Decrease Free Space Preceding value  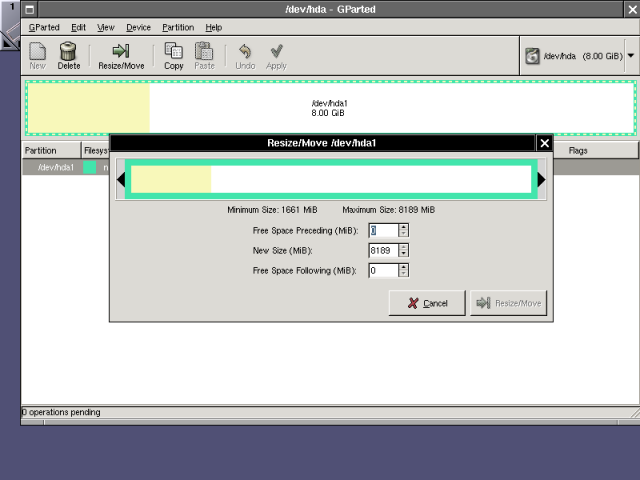[403, 233]
